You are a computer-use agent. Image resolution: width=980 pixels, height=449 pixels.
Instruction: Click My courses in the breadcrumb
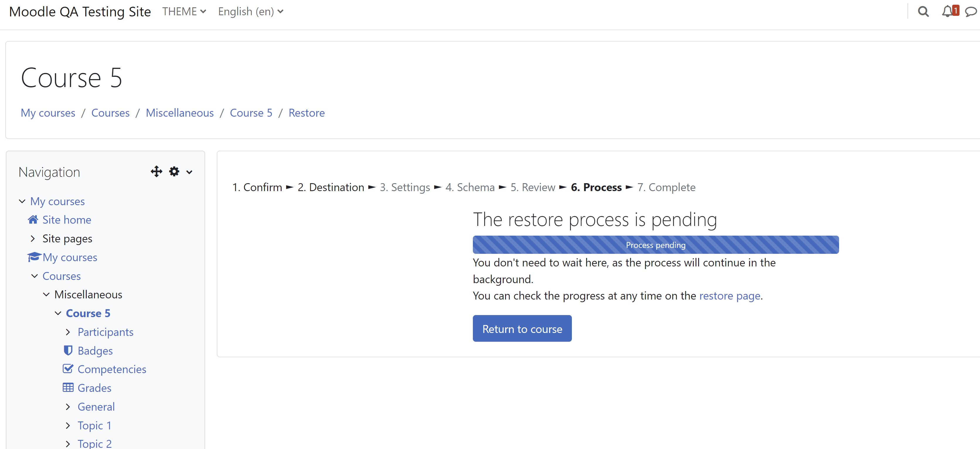coord(48,113)
